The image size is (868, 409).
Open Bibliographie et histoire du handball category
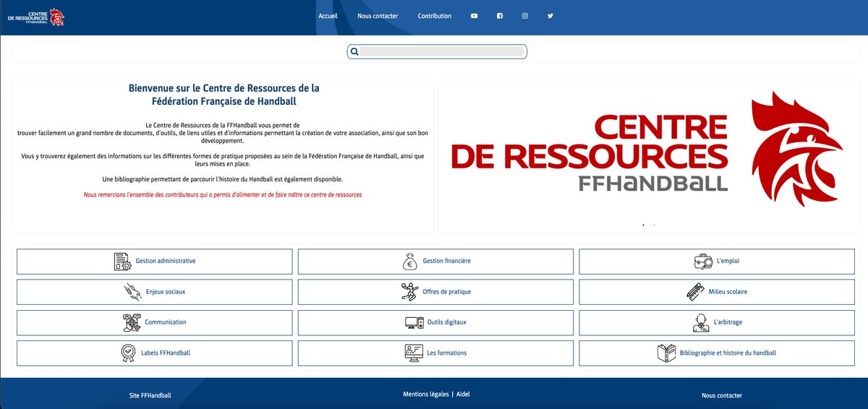(x=717, y=353)
